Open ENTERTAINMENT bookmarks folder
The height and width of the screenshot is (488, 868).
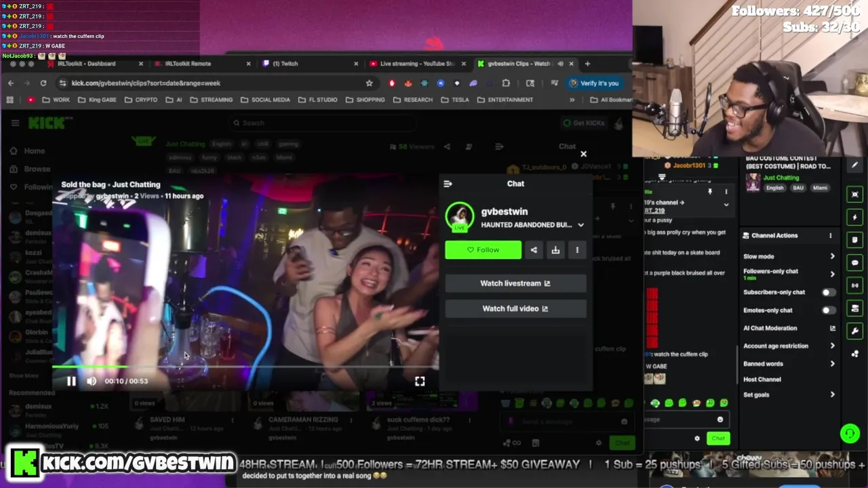(x=505, y=100)
